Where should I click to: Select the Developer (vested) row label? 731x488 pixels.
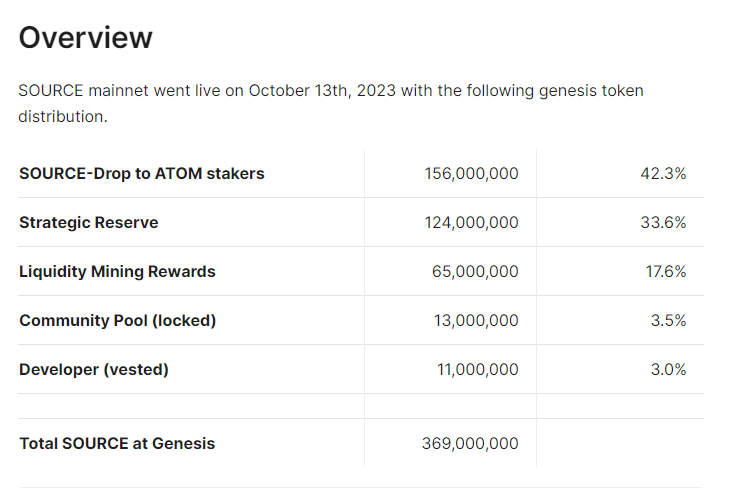pos(94,369)
